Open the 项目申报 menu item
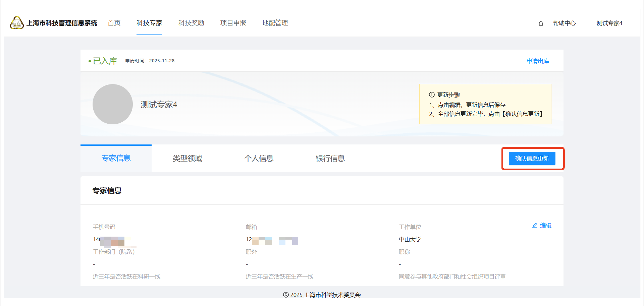The image size is (644, 306). (233, 23)
